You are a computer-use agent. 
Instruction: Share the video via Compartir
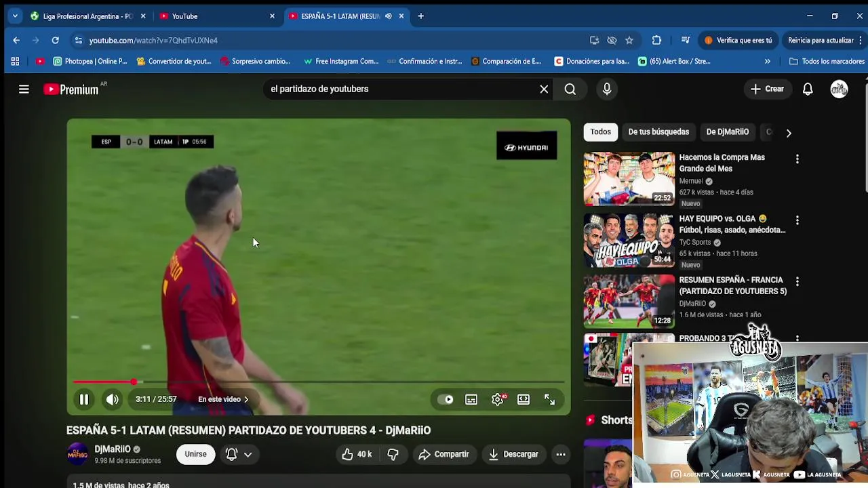point(443,454)
